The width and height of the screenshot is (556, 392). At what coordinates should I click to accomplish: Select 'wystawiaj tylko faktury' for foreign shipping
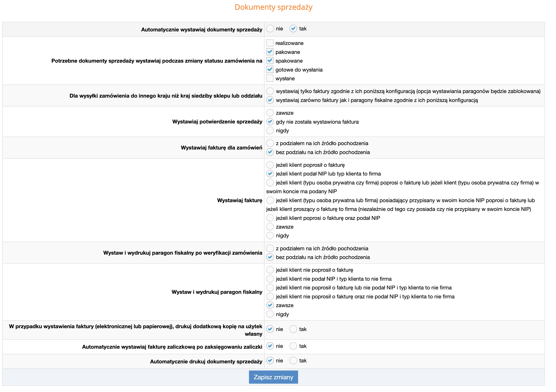(270, 91)
